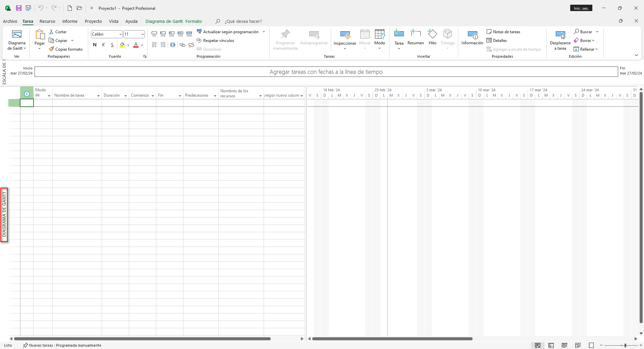Open the Diagrama de Gantt view dropdown
The image size is (644, 349).
17,48
